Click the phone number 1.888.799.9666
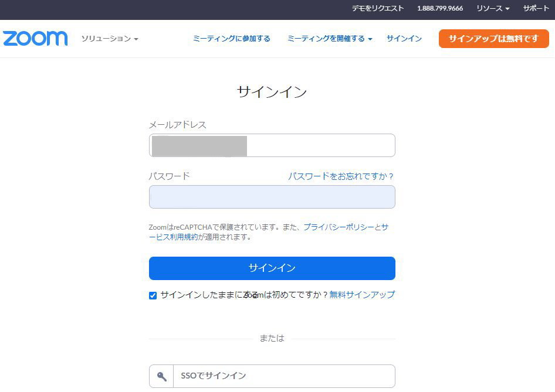Image resolution: width=555 pixels, height=392 pixels. pyautogui.click(x=439, y=8)
